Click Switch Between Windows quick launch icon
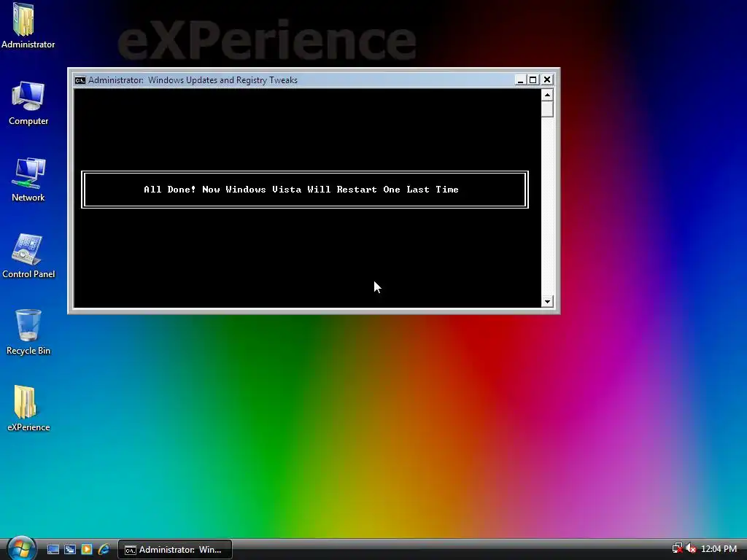Image resolution: width=747 pixels, height=560 pixels. pos(70,550)
